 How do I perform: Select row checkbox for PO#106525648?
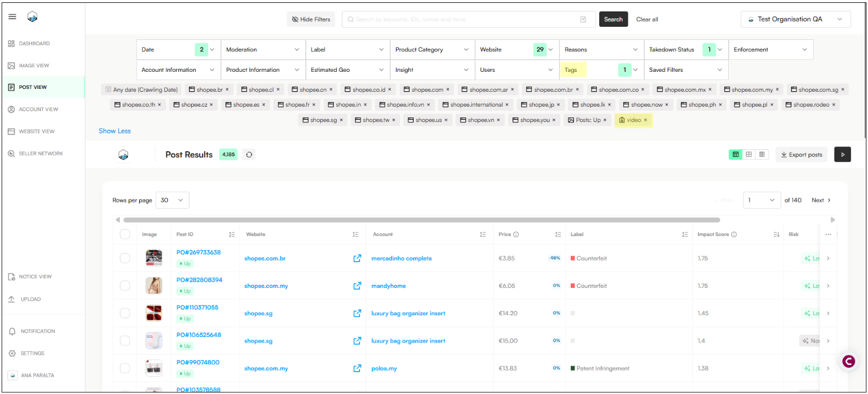click(x=125, y=340)
